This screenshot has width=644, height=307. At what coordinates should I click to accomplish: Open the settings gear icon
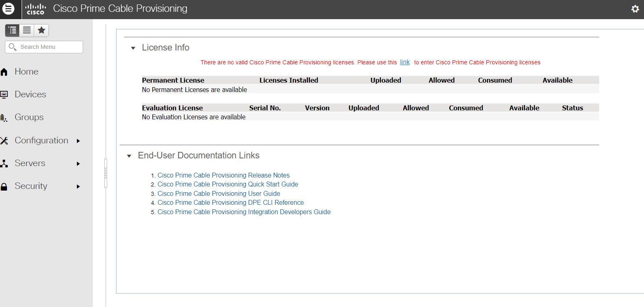(635, 9)
